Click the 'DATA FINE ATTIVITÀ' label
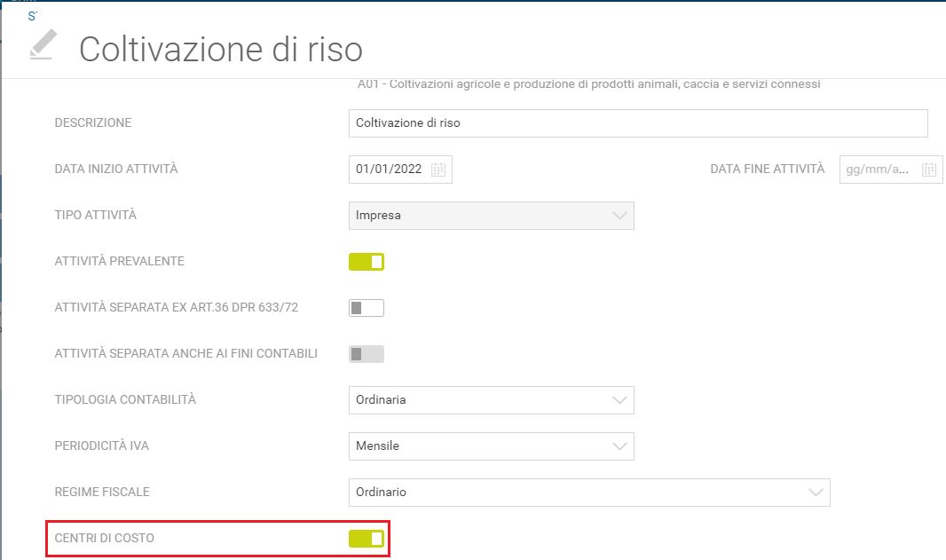 [x=768, y=169]
